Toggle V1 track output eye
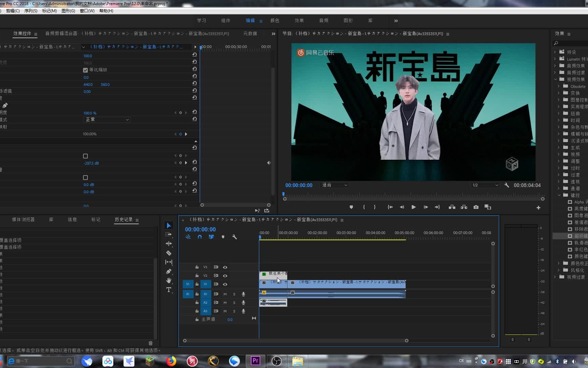 point(225,284)
